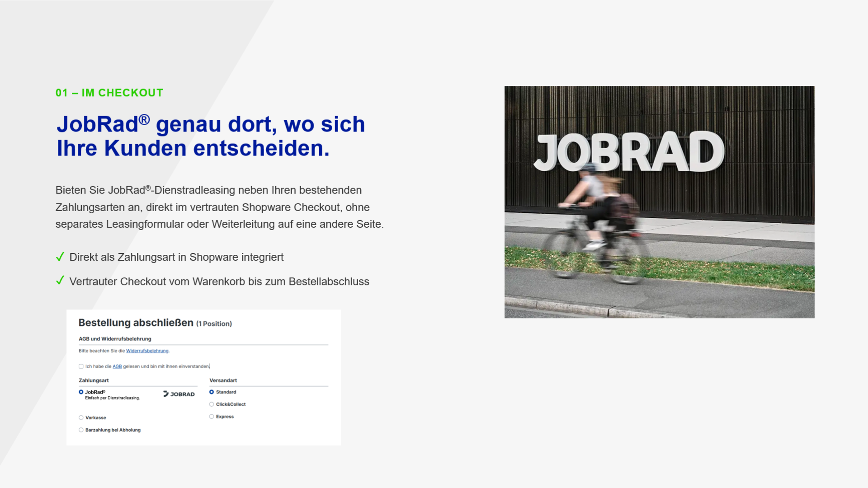The image size is (868, 488).
Task: Click the JOBRAD logo in payment section
Action: (179, 394)
